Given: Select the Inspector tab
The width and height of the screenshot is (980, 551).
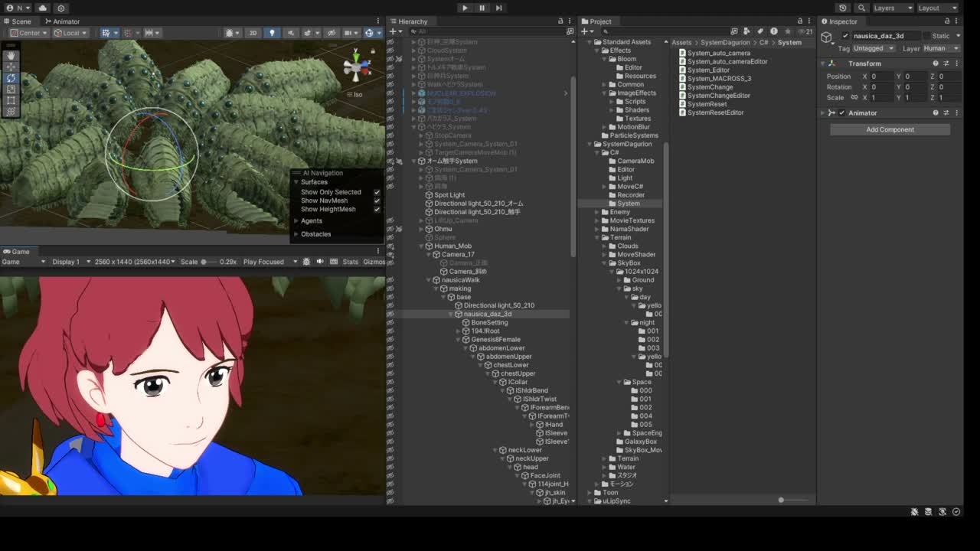Looking at the screenshot, I should (842, 21).
